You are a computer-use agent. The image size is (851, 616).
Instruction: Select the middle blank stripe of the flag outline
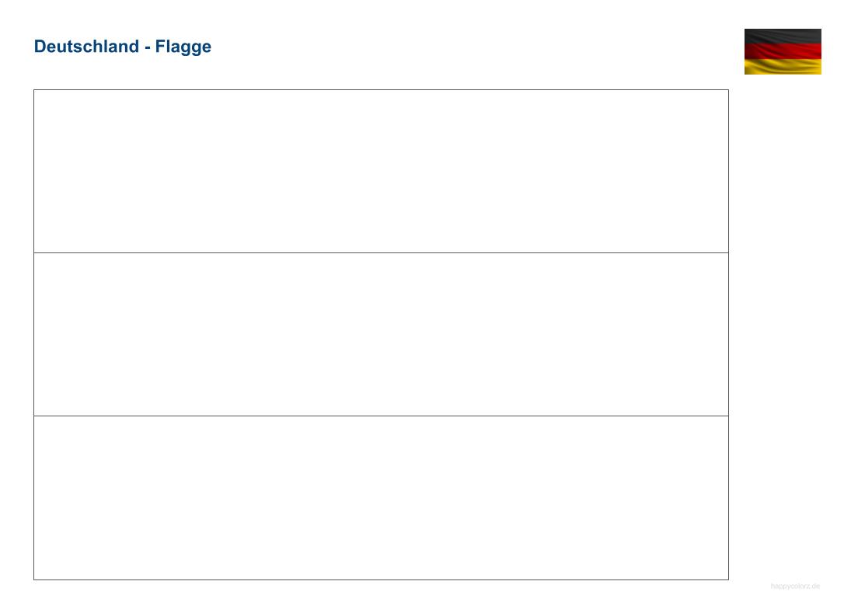tap(381, 334)
